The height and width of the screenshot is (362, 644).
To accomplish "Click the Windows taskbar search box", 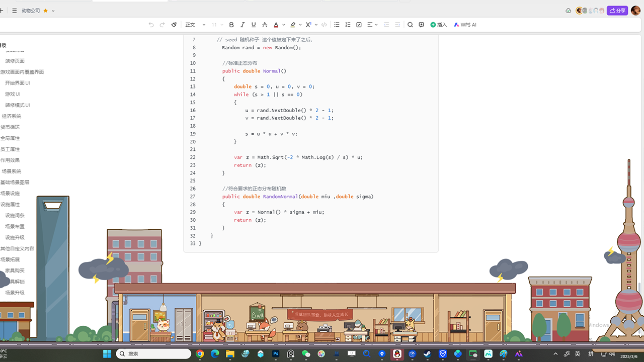I will (153, 354).
